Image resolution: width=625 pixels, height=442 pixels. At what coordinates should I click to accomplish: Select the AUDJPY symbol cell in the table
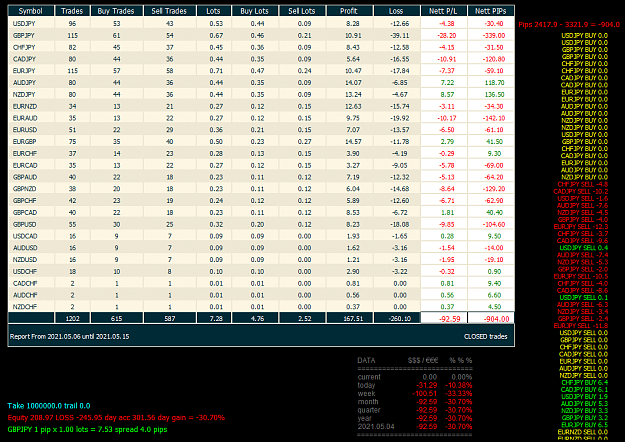[x=31, y=83]
